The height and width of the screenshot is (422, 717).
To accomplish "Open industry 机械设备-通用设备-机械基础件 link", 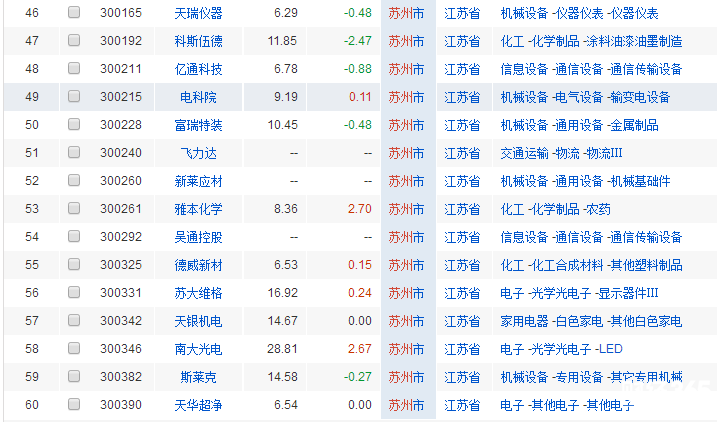I will [585, 181].
